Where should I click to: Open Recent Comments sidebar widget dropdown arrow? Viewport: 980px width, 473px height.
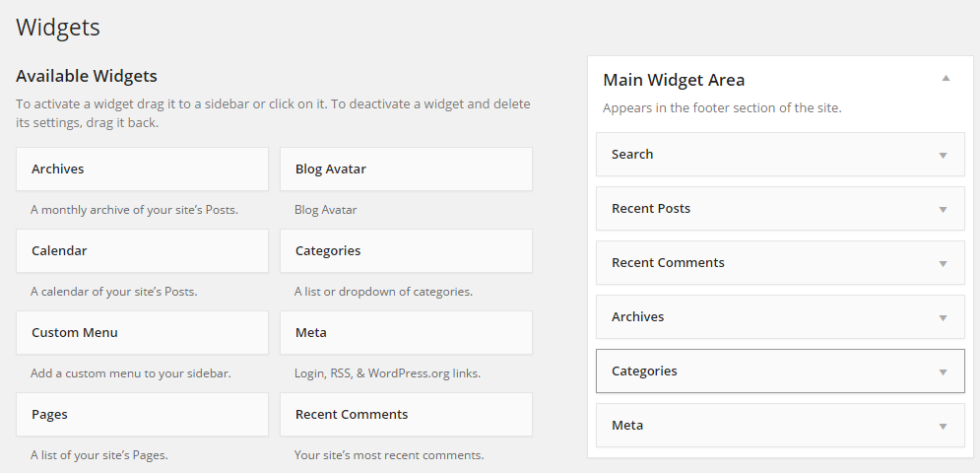[944, 263]
